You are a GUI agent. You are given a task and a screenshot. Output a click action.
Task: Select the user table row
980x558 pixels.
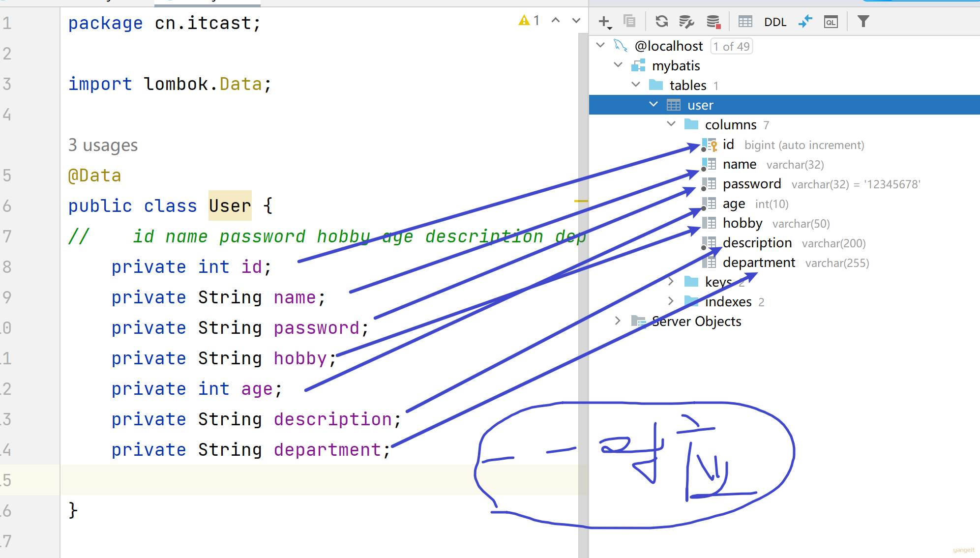(x=784, y=105)
